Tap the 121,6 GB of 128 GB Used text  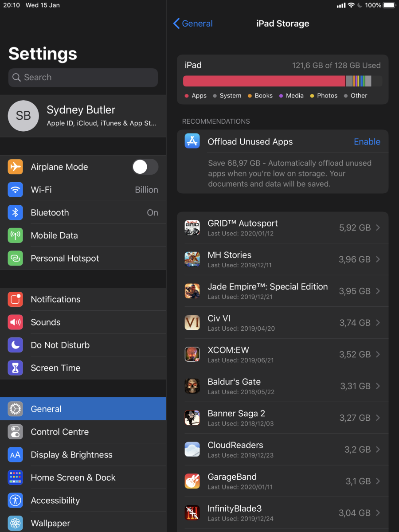point(336,65)
